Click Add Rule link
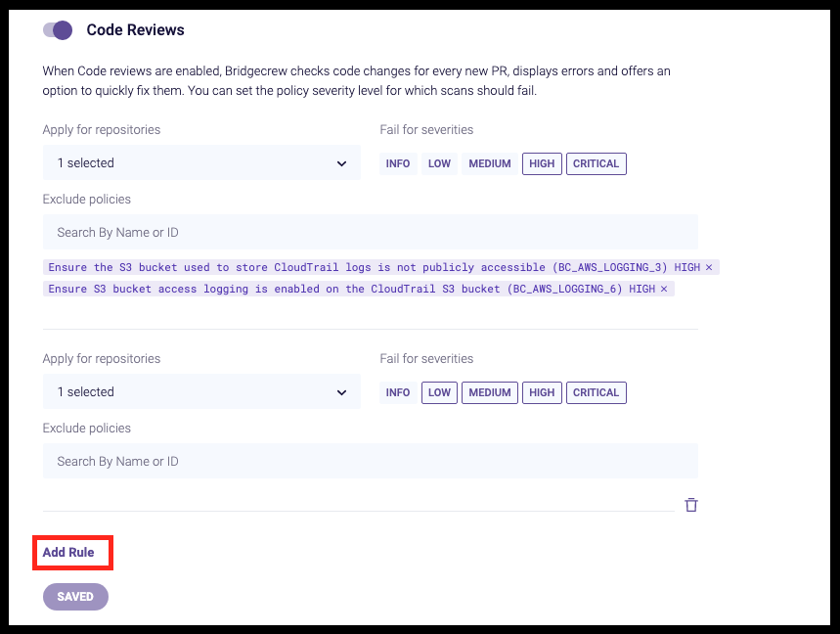Viewport: 840px width, 634px height. click(68, 552)
